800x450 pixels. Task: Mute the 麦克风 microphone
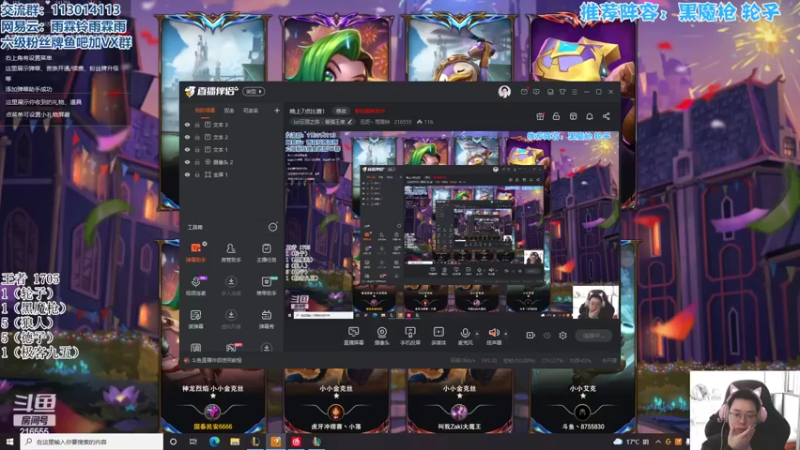465,336
